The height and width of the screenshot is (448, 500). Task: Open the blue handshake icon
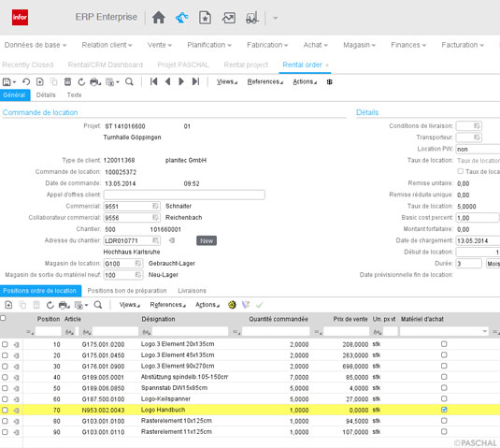tap(182, 18)
